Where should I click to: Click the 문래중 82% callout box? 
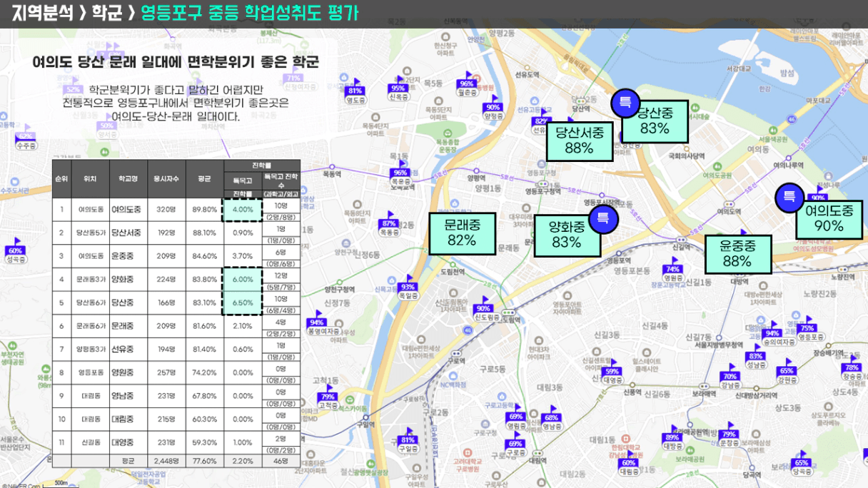462,233
